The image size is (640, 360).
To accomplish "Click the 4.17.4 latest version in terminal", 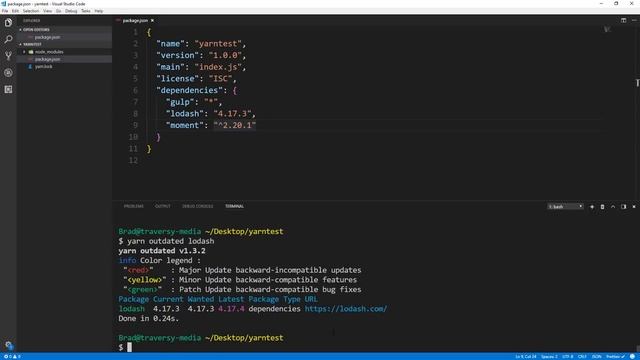I will click(x=231, y=309).
